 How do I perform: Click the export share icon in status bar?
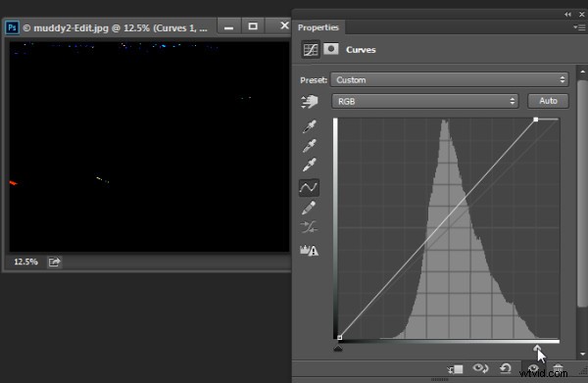(x=54, y=262)
